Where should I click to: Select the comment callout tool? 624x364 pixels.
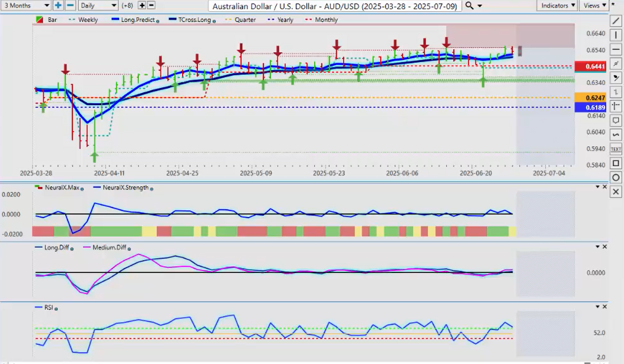tap(617, 121)
